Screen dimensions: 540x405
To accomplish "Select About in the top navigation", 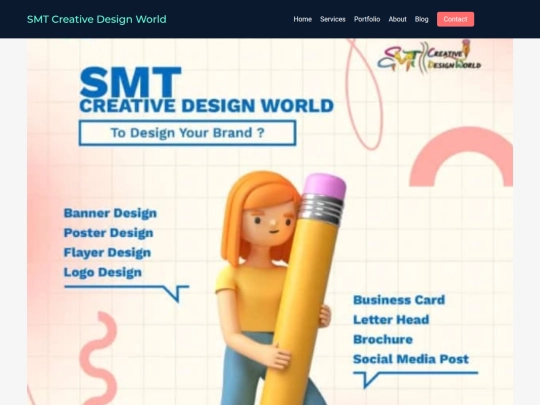I will [397, 19].
